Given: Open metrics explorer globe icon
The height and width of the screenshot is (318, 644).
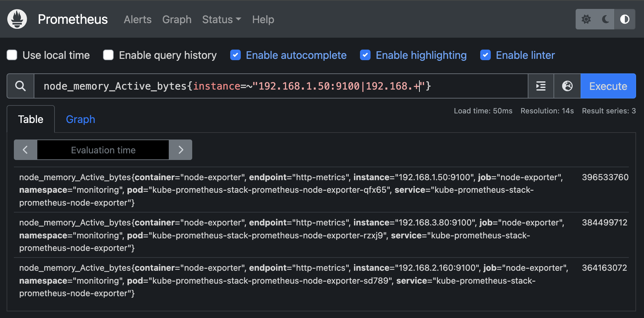Looking at the screenshot, I should [567, 86].
